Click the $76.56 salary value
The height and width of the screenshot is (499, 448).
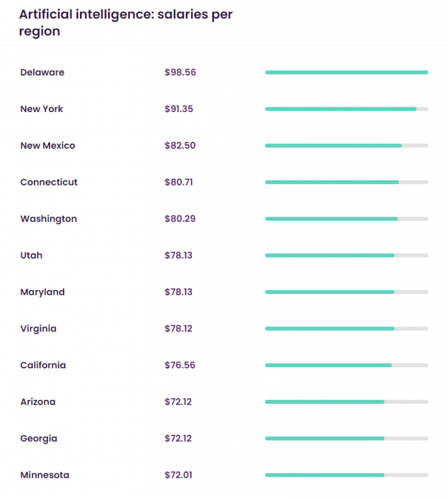point(180,365)
